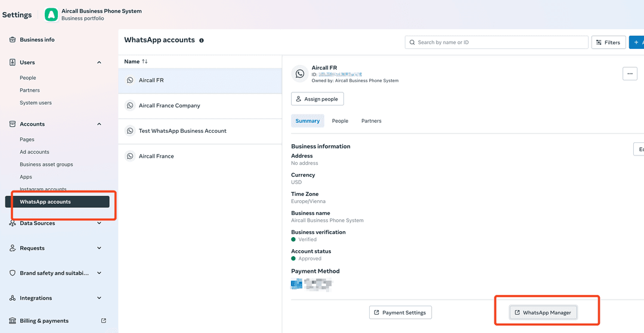Click the external link icon beside Billing & payments
Image resolution: width=644 pixels, height=333 pixels.
(x=104, y=320)
